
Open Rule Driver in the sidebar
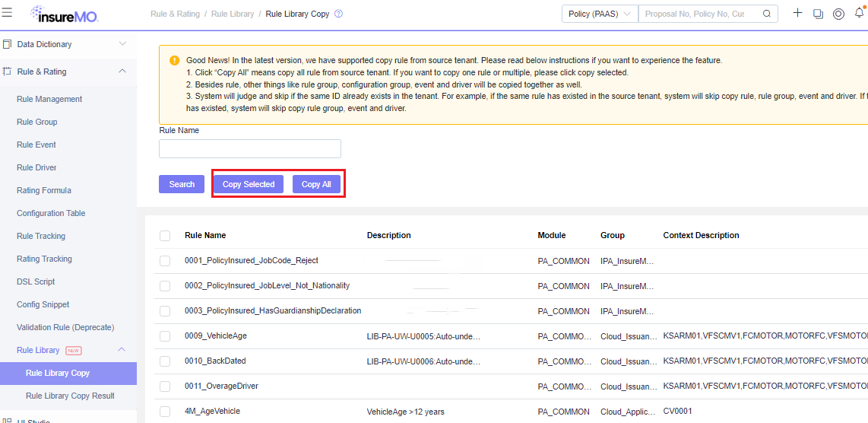click(x=36, y=167)
